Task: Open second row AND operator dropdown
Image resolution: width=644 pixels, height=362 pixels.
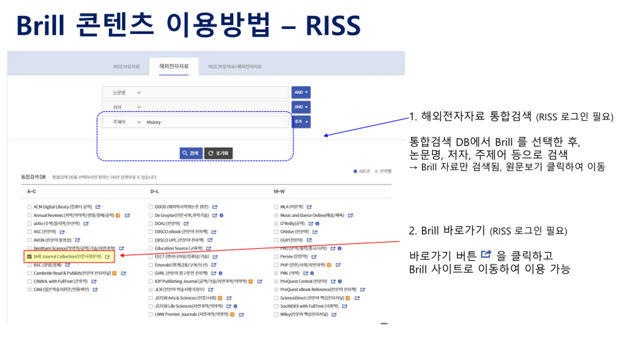Action: pos(301,107)
